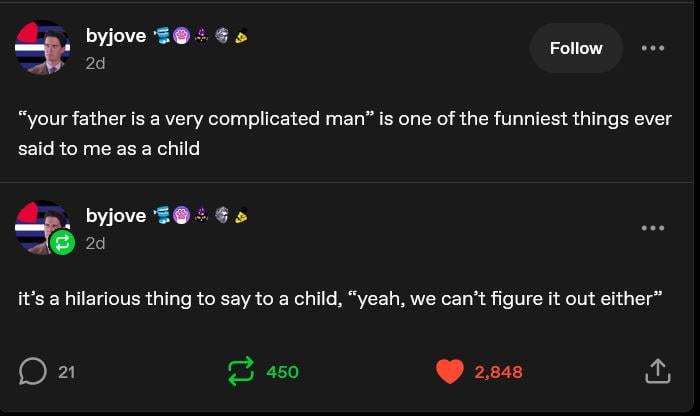Click the green reblog badge on second avatar

click(x=62, y=242)
